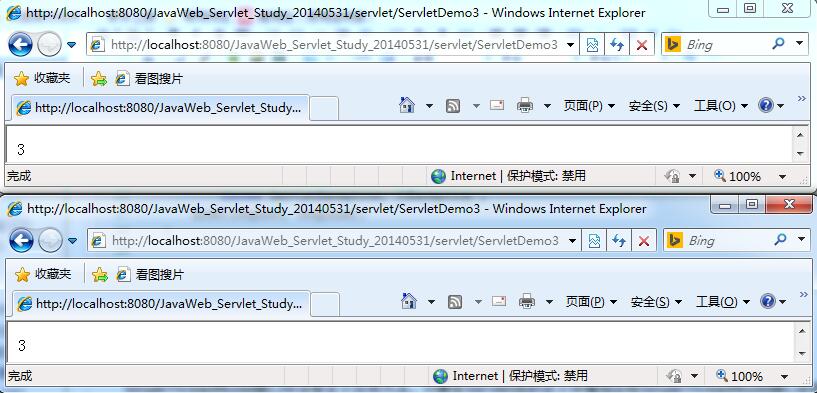Open zoom level dropdown arrow in bottom window
Image resolution: width=817 pixels, height=393 pixels.
tap(785, 376)
